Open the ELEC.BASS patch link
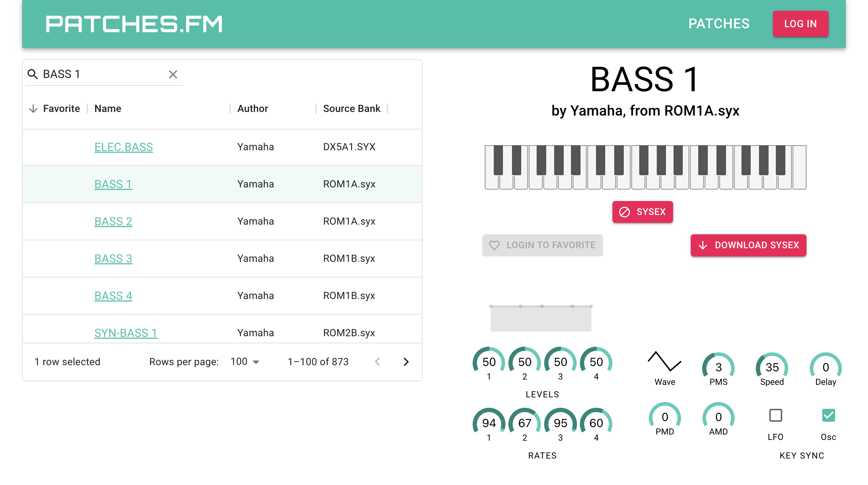Viewport: 868px width, 485px height. [124, 147]
